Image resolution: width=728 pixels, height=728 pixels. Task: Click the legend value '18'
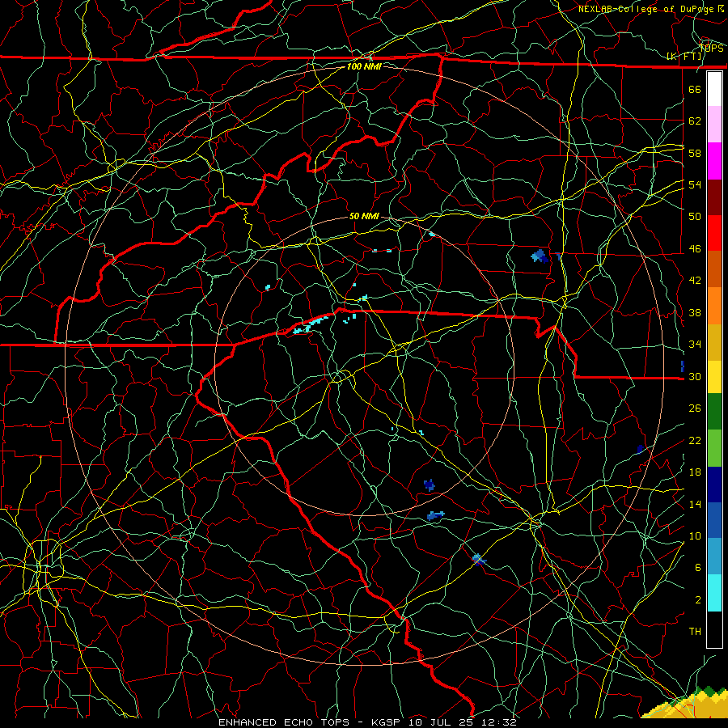click(695, 472)
